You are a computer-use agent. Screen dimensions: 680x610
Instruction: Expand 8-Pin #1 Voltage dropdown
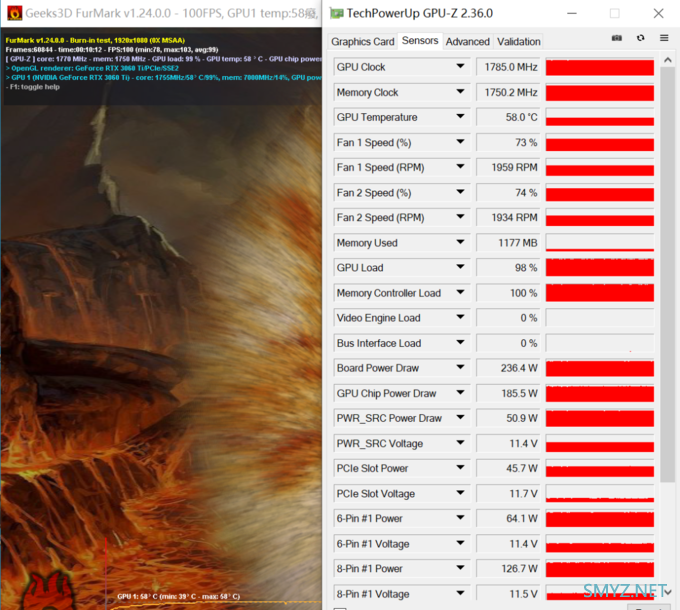460,593
